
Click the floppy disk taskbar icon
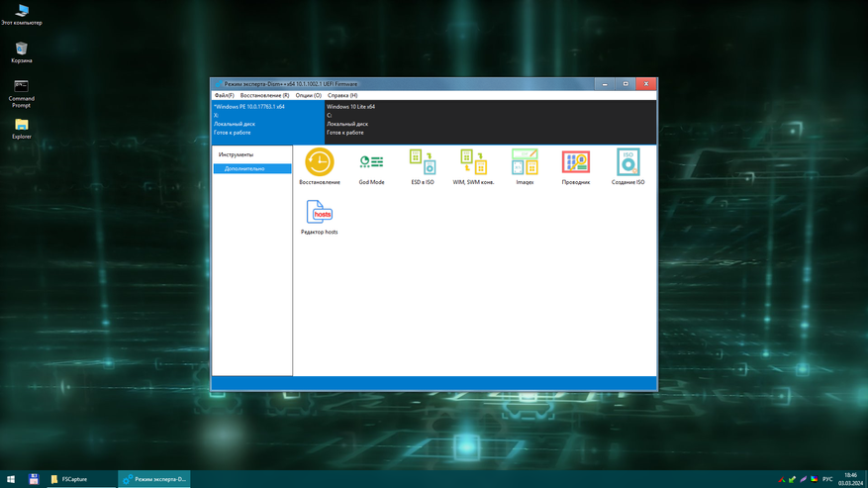(34, 479)
